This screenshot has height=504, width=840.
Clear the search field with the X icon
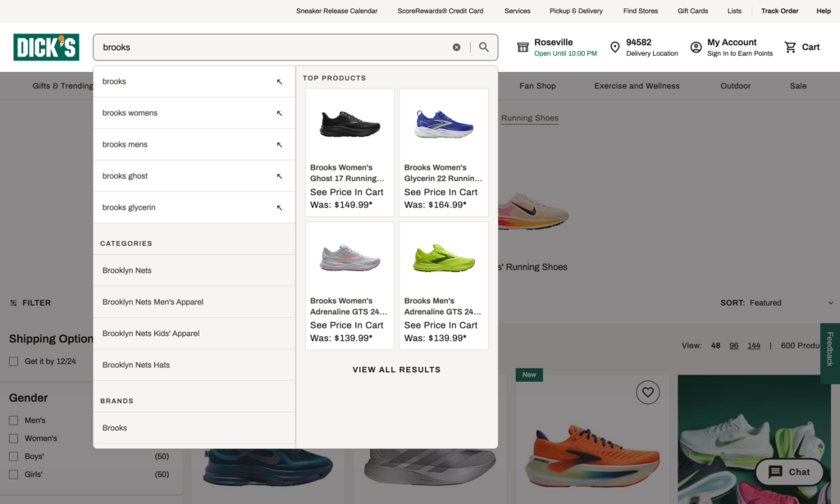coord(456,47)
